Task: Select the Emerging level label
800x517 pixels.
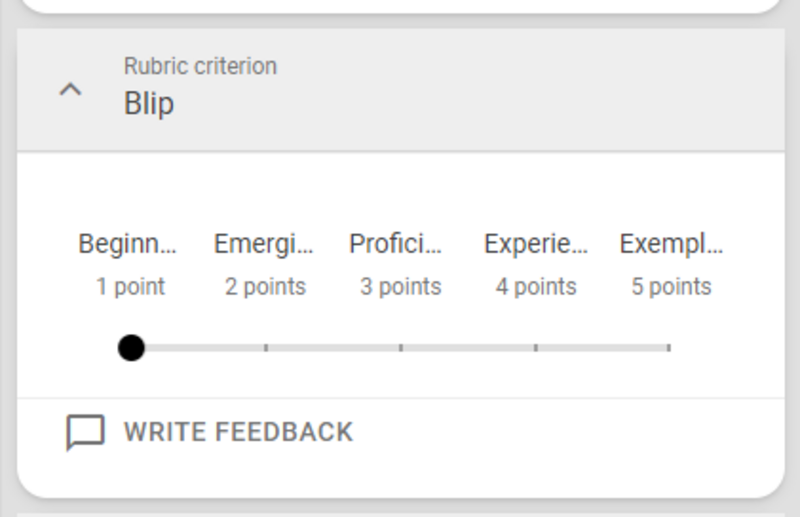Action: point(264,244)
